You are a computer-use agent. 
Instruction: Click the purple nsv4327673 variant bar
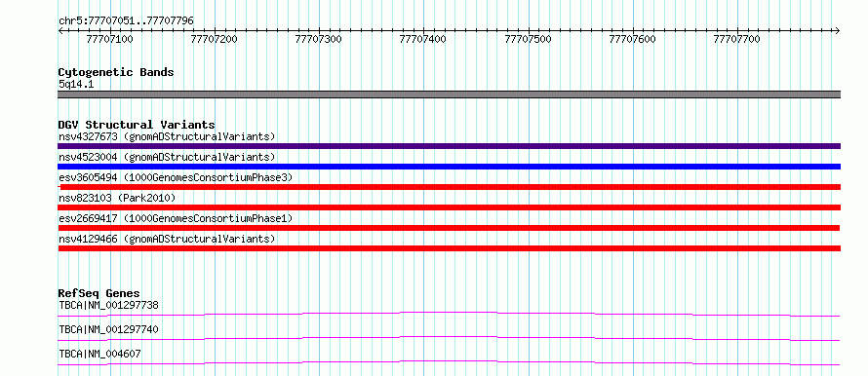pyautogui.click(x=449, y=146)
